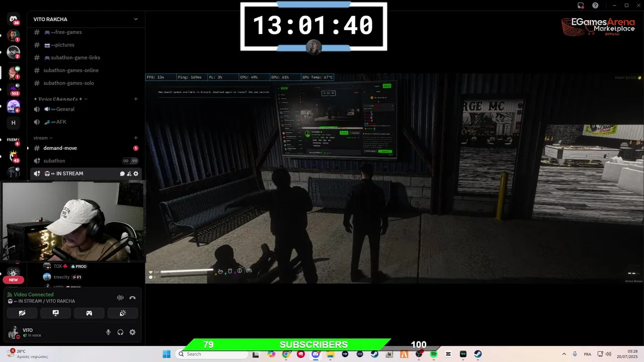
Task: Switch FRA keyboard language
Action: click(588, 354)
